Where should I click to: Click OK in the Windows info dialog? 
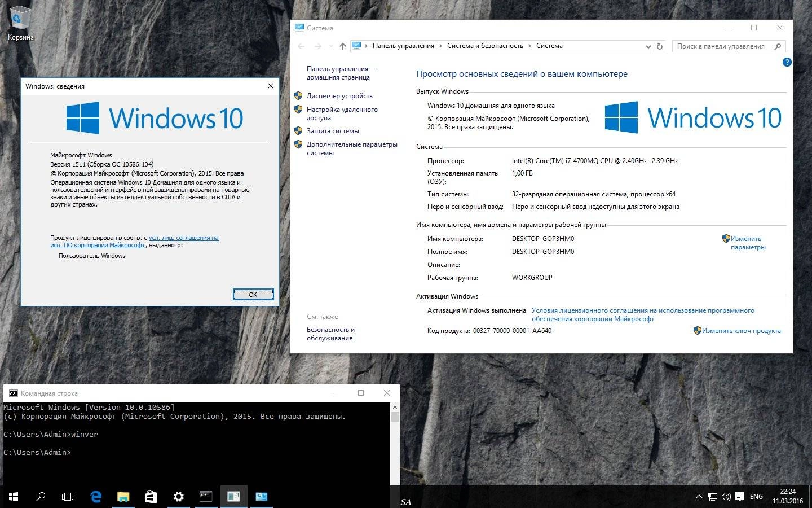tap(253, 294)
